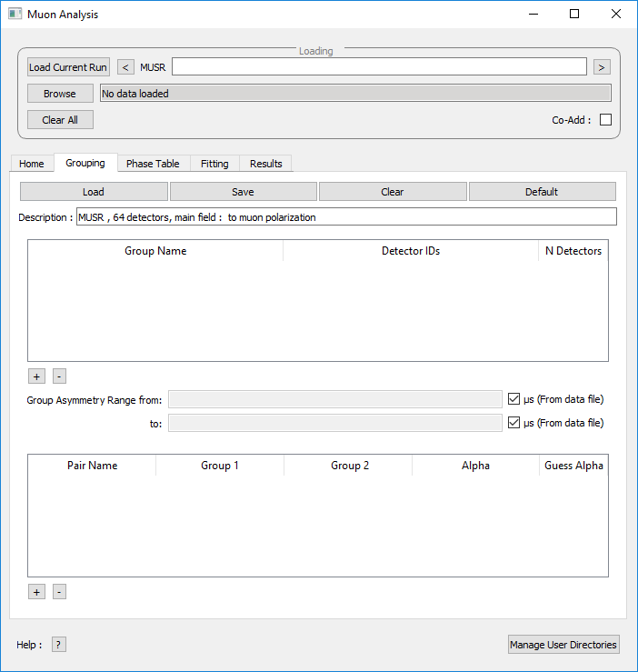Image resolution: width=638 pixels, height=672 pixels.
Task: Add a group with the '+' button under the group table
Action: tap(36, 376)
